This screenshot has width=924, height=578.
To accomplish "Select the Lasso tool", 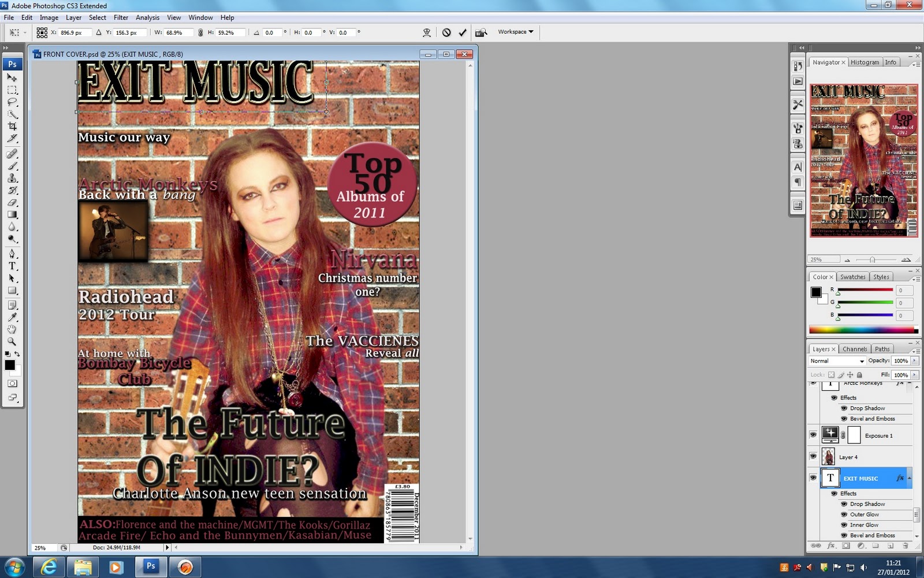I will tap(12, 102).
